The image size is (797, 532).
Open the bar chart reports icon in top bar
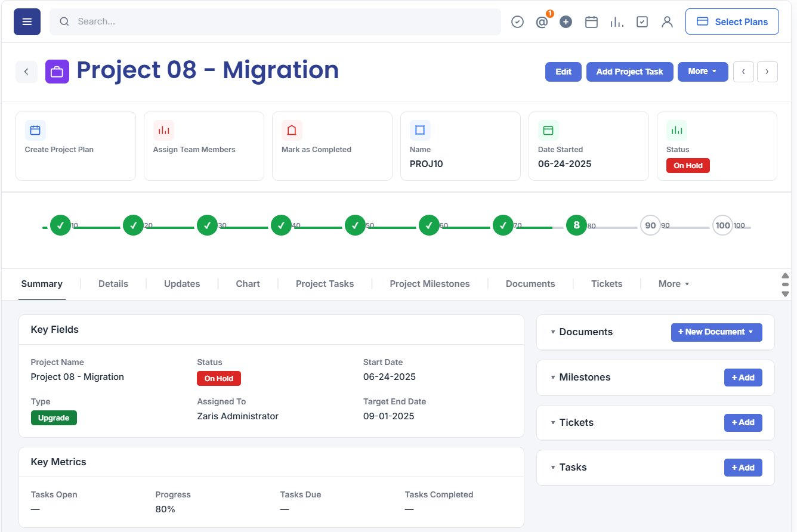coord(617,22)
